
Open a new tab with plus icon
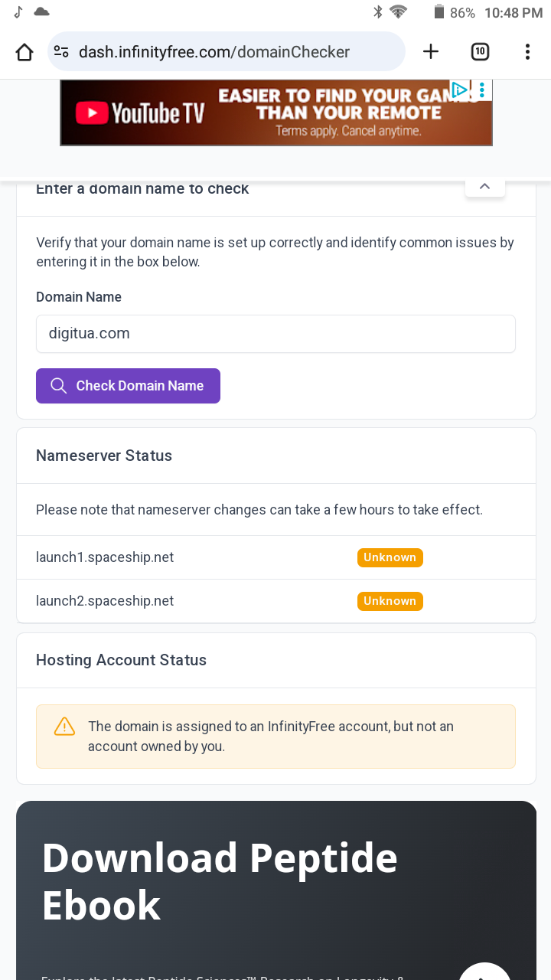pos(431,51)
